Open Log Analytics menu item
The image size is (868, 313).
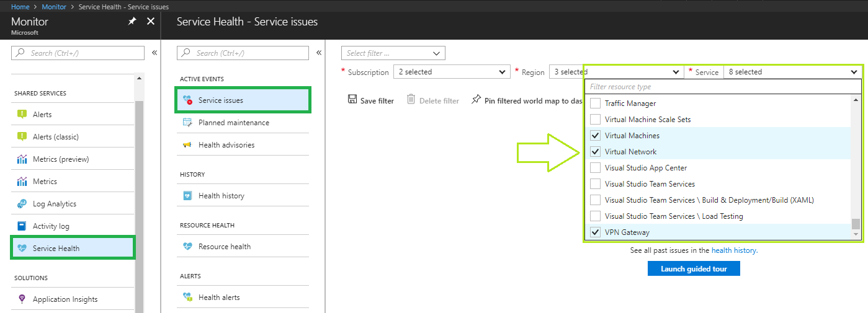(73, 204)
